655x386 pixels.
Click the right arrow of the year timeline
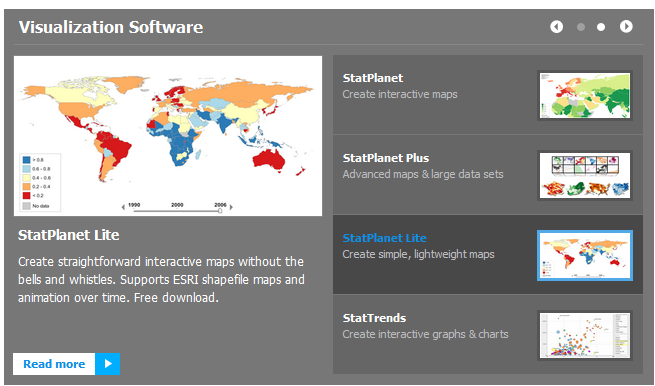click(x=231, y=207)
